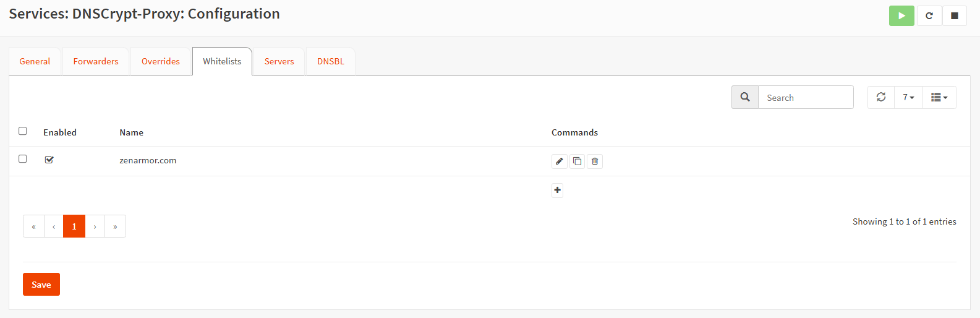Open the rows-per-page dropdown
Image resolution: width=980 pixels, height=318 pixels.
908,97
